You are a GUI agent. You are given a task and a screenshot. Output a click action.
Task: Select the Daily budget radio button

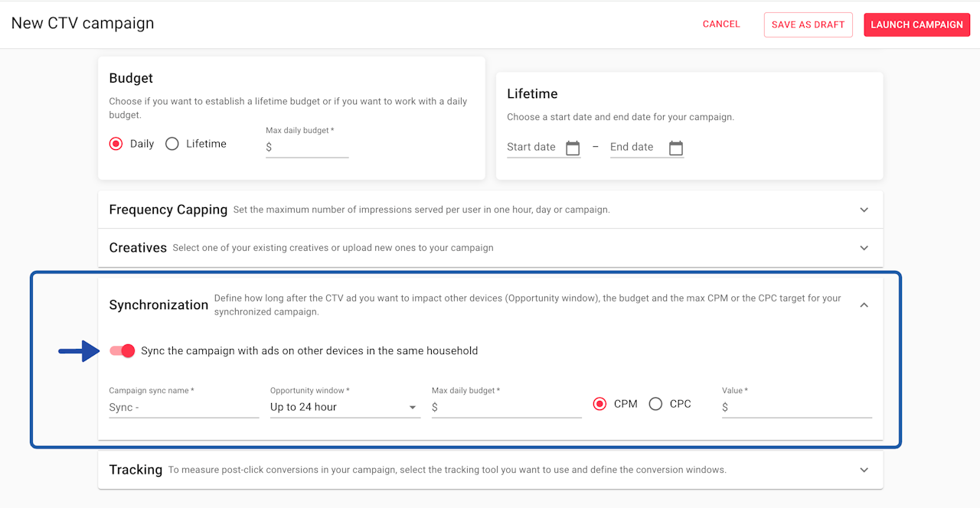(x=116, y=144)
